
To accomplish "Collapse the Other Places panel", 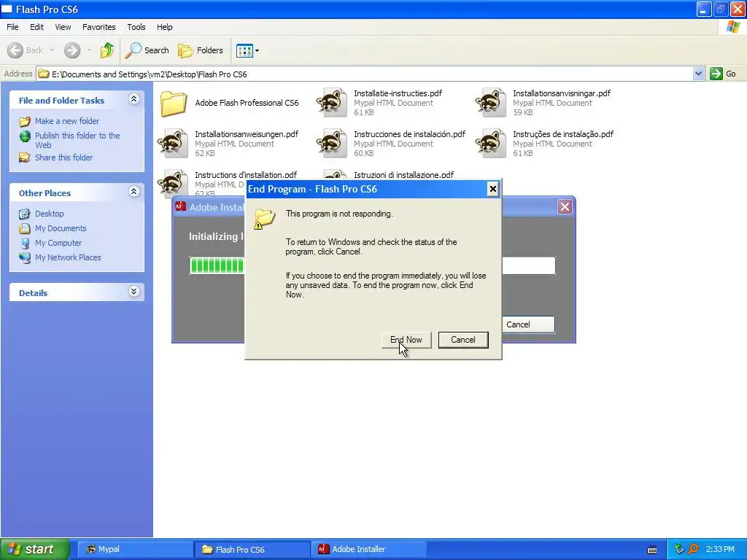I will pyautogui.click(x=134, y=192).
